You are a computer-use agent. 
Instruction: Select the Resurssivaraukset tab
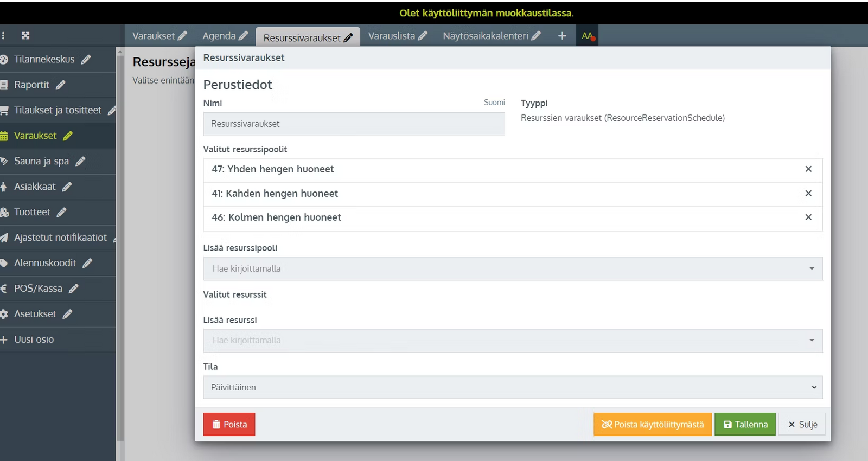coord(302,38)
